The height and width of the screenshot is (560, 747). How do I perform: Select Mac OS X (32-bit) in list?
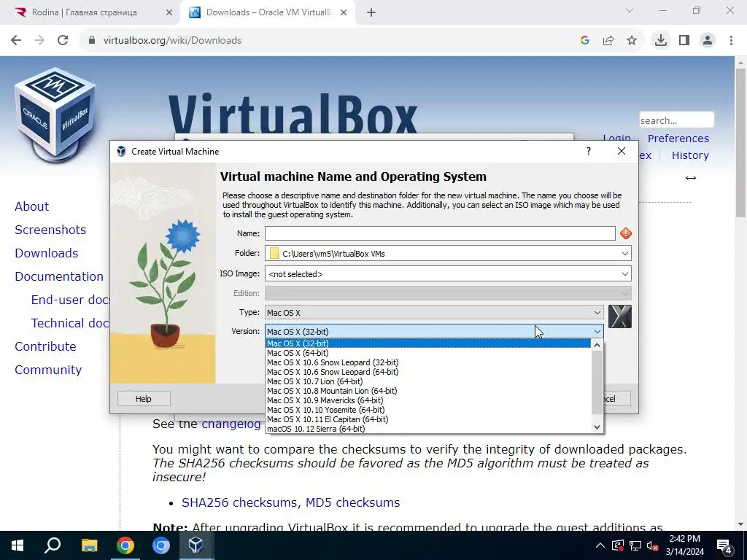click(427, 343)
